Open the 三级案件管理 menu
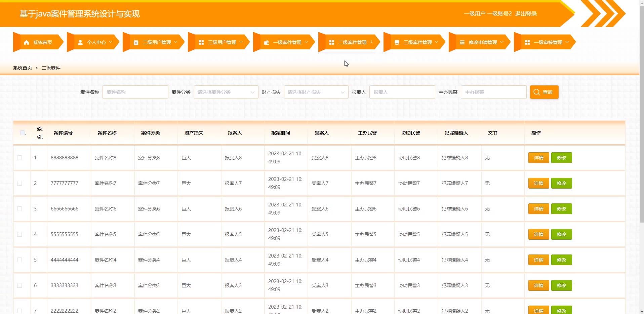 pyautogui.click(x=415, y=42)
